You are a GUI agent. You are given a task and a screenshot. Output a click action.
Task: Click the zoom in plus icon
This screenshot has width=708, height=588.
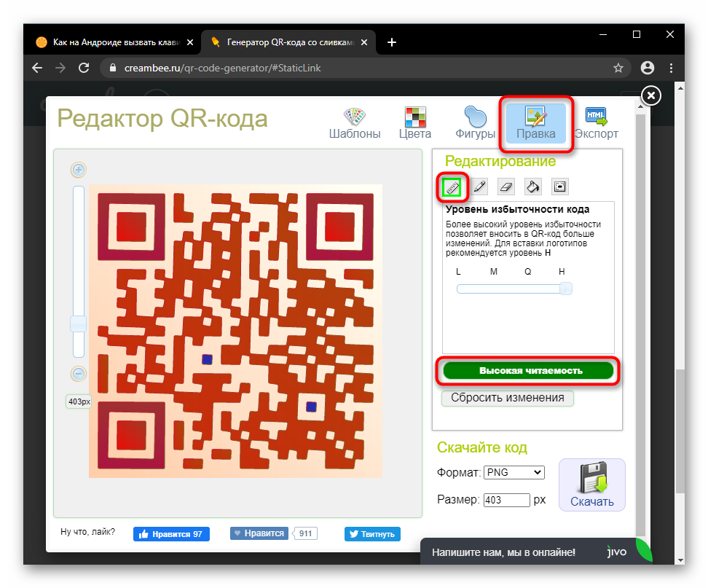coord(79,170)
